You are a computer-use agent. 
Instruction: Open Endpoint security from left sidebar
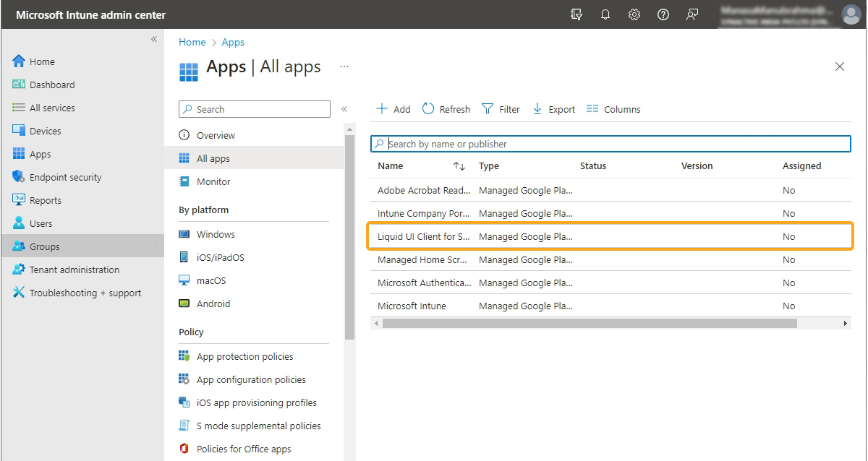pos(65,177)
